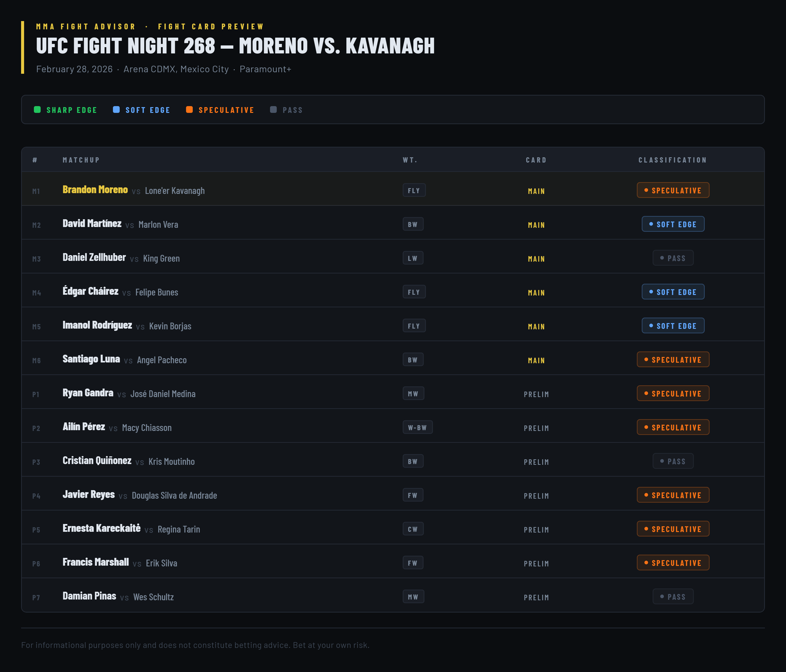Click the Classification column header

coord(673,160)
